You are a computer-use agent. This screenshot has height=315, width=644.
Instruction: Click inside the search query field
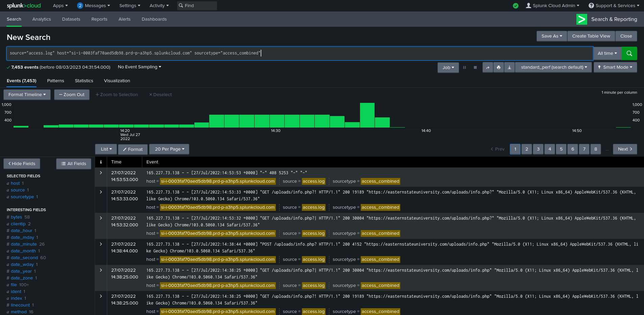coord(300,53)
